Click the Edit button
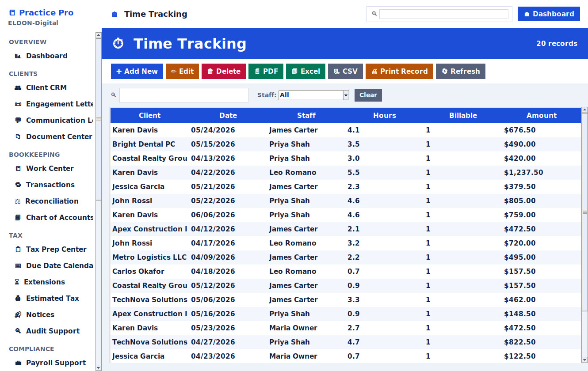 (182, 72)
